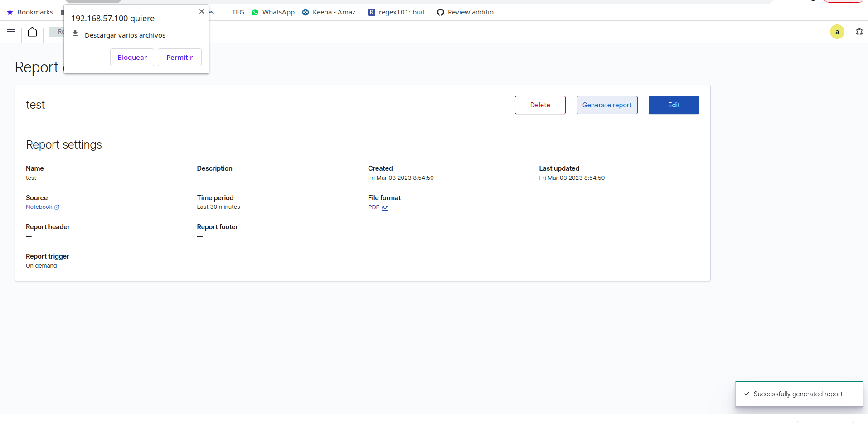Image resolution: width=868 pixels, height=423 pixels.
Task: Click Generate report
Action: click(x=607, y=105)
